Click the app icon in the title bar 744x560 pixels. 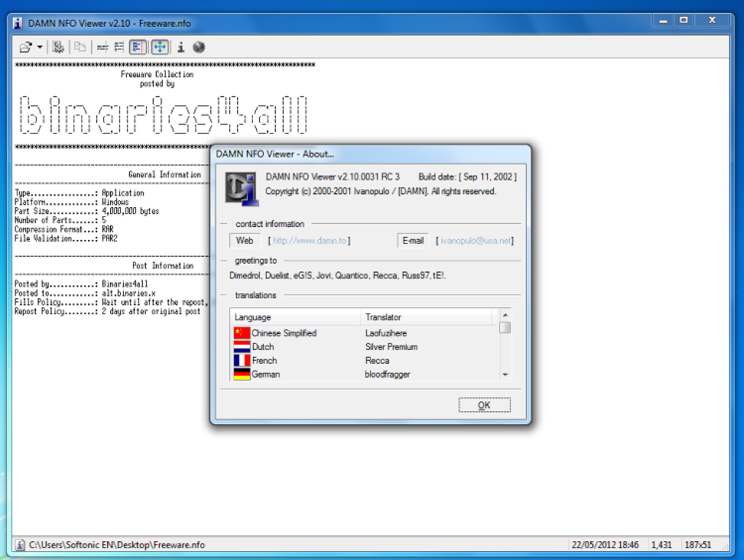click(18, 23)
